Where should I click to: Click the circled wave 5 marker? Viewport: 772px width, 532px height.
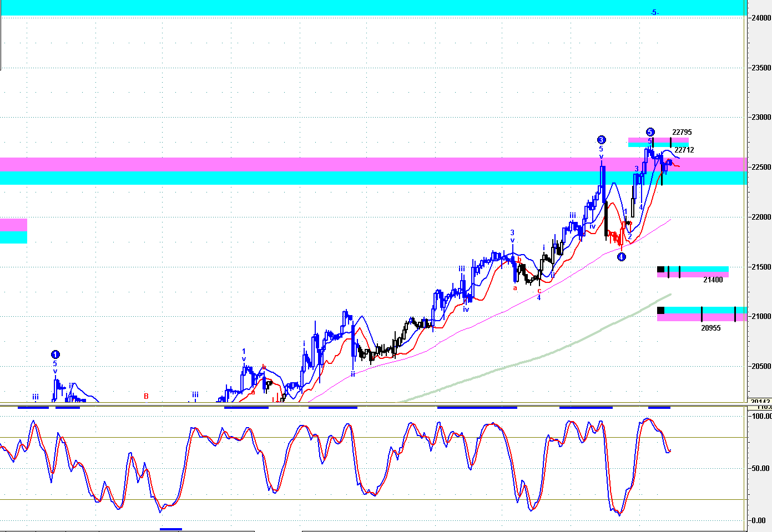point(650,131)
